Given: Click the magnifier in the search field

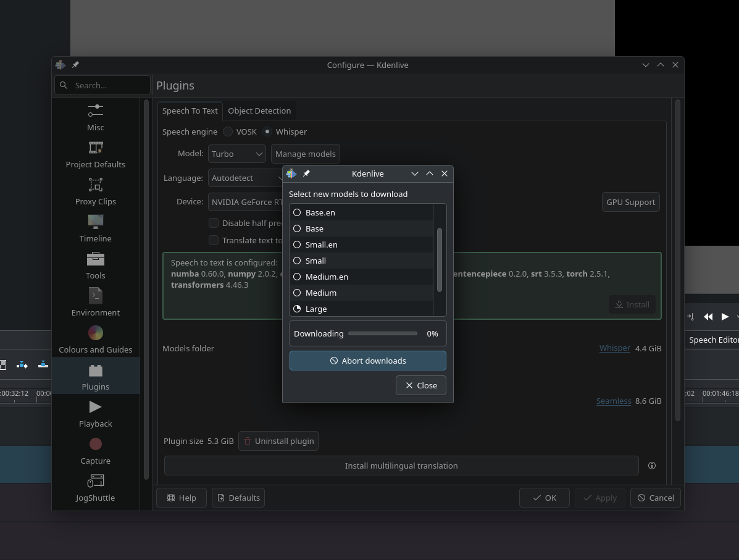Looking at the screenshot, I should point(64,85).
